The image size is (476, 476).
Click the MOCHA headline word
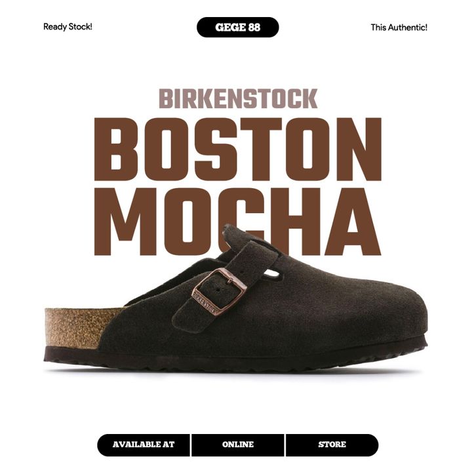click(238, 221)
